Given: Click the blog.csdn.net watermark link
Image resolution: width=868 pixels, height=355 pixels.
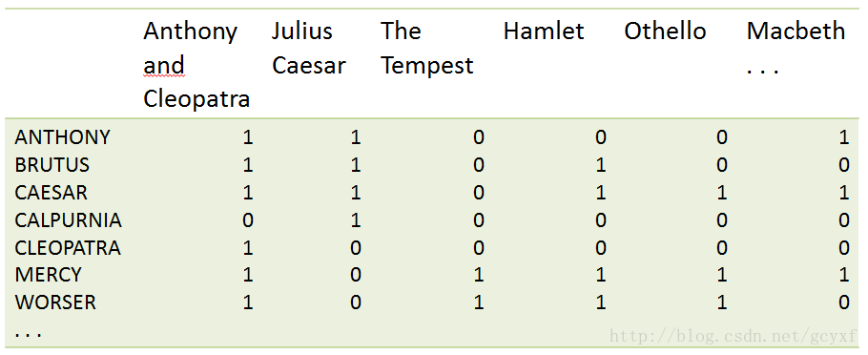Looking at the screenshot, I should tap(734, 336).
